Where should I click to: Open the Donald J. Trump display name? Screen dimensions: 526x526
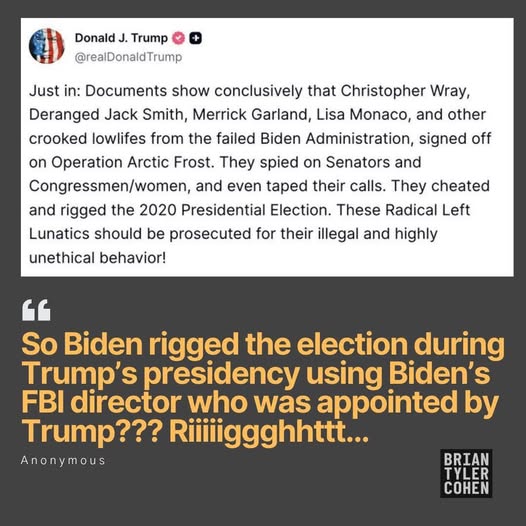[x=121, y=38]
